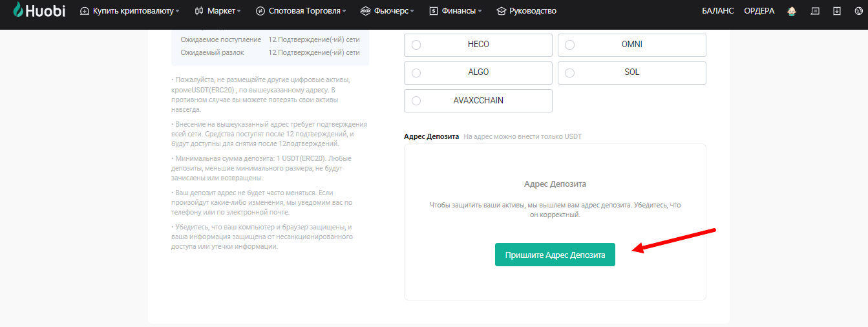Viewport: 868px width, 327px height.
Task: Click the swap icon beside Спотовая Торговля
Action: (260, 11)
